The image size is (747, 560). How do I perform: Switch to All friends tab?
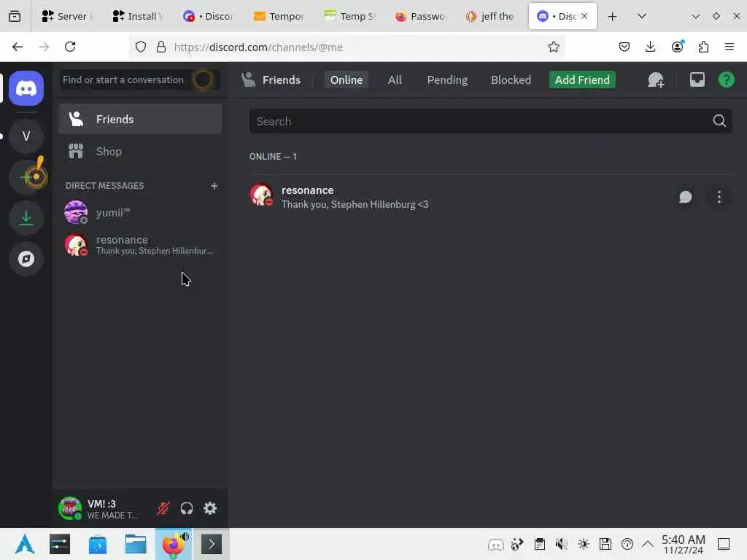395,79
